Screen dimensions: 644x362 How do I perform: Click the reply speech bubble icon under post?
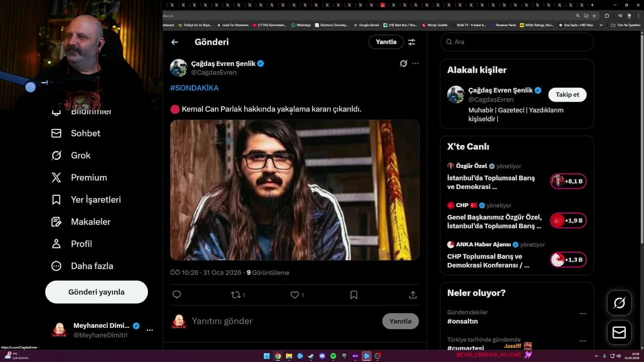click(177, 295)
